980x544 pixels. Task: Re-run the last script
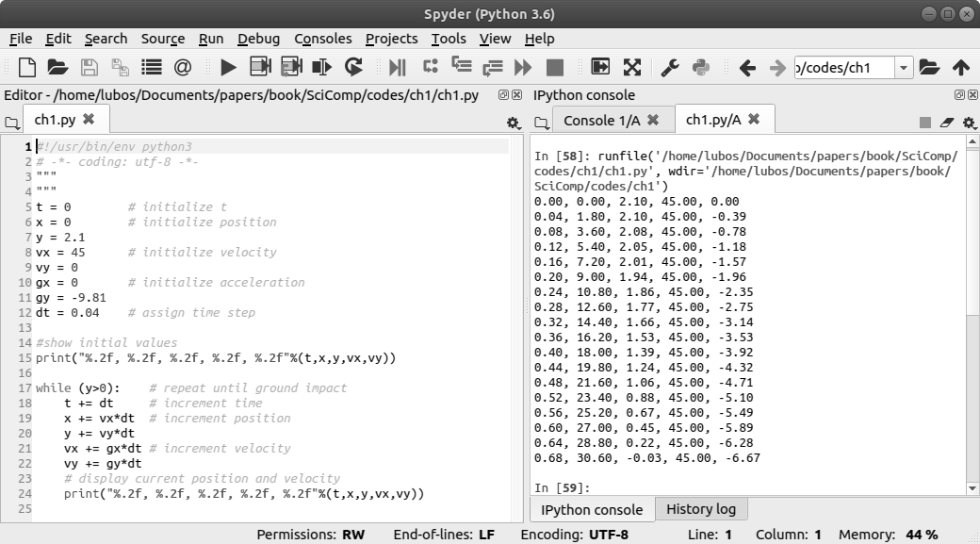[353, 67]
